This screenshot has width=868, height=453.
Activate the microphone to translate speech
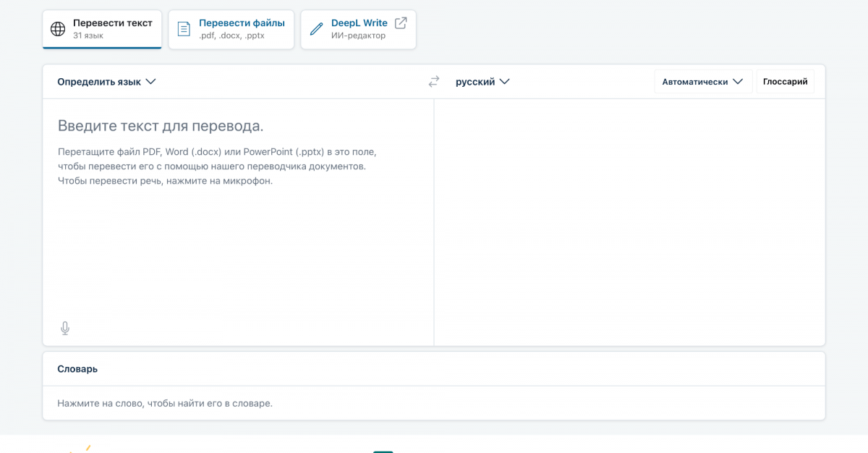[x=64, y=327]
